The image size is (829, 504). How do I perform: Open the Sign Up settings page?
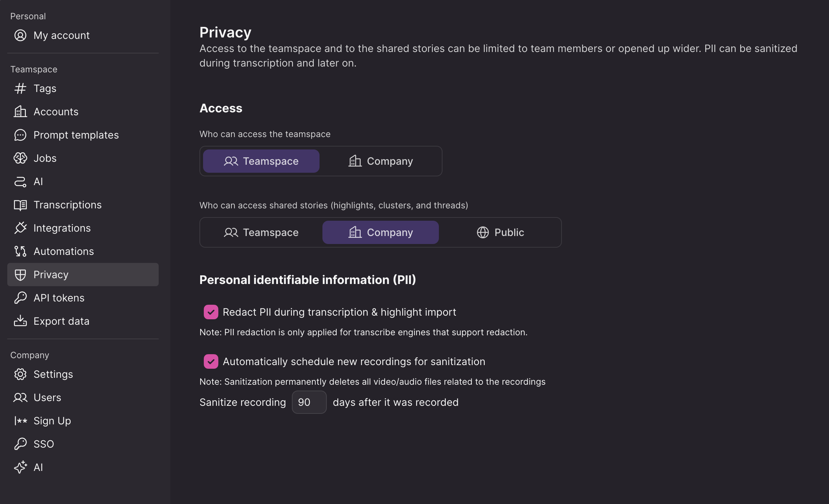click(52, 421)
